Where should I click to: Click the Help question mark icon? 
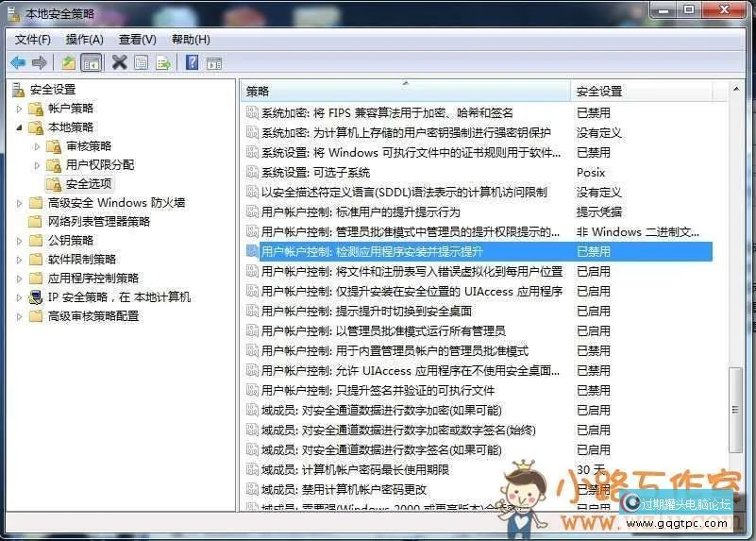click(192, 62)
